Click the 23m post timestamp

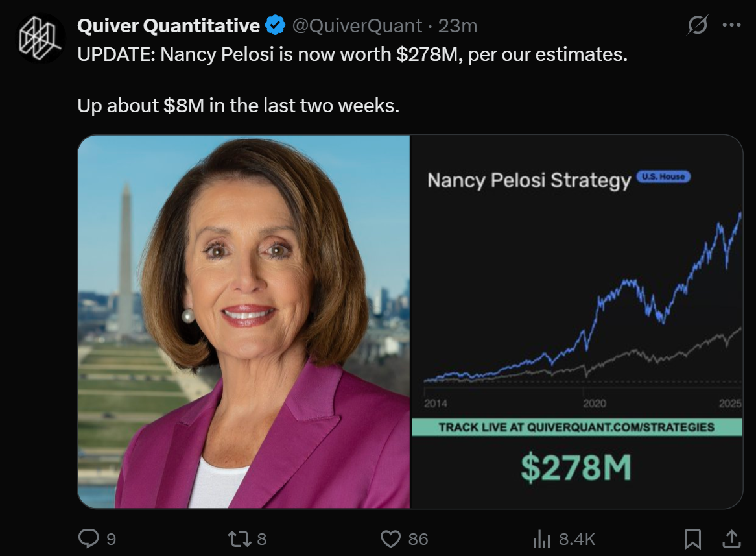[457, 26]
